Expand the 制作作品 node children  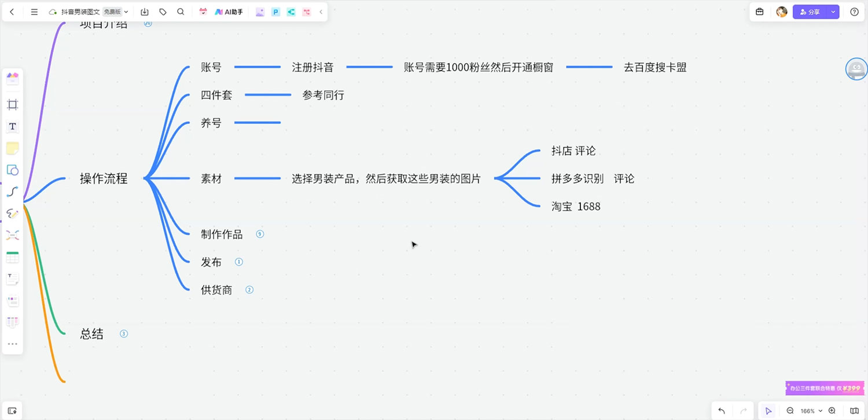[x=260, y=234]
